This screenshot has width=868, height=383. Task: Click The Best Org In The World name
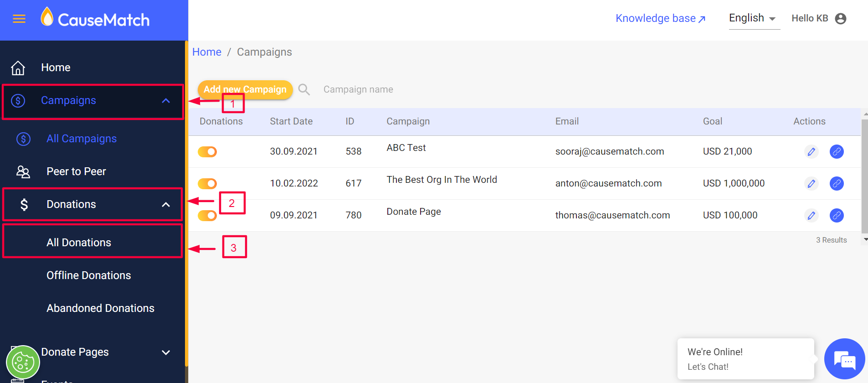[x=442, y=180]
